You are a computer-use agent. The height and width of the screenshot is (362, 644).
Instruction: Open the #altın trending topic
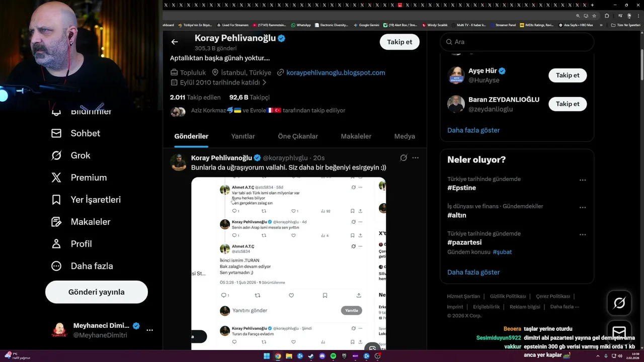pyautogui.click(x=457, y=215)
